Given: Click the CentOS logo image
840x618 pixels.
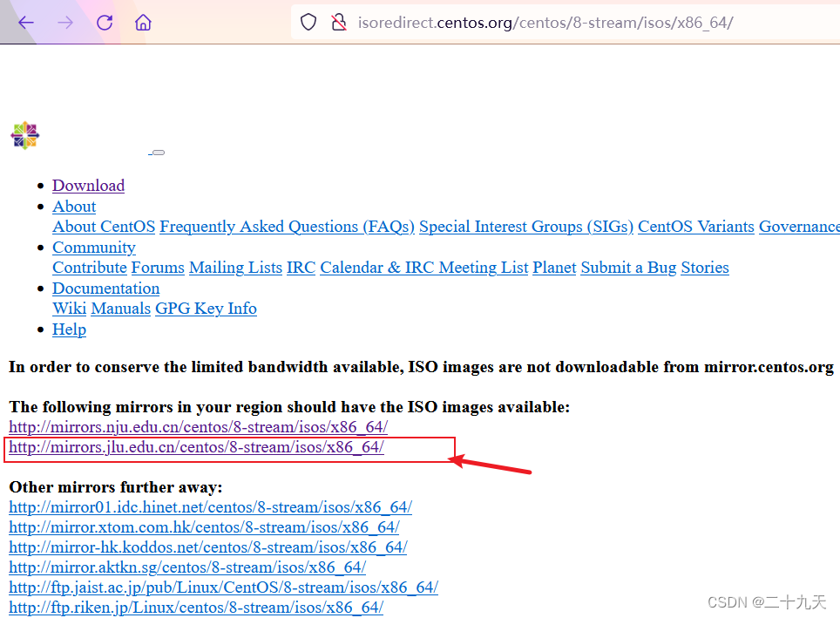Looking at the screenshot, I should tap(24, 135).
